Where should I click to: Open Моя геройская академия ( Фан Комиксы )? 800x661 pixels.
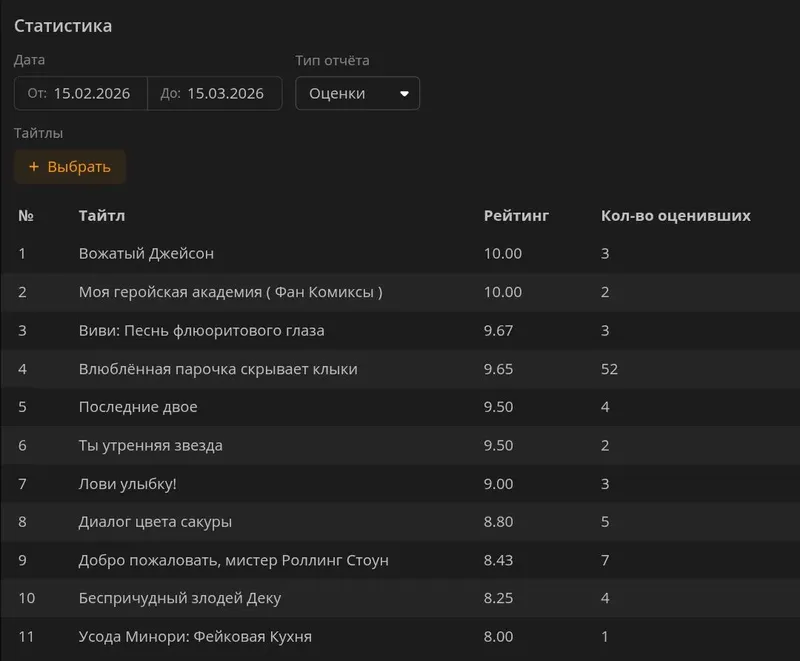click(230, 292)
